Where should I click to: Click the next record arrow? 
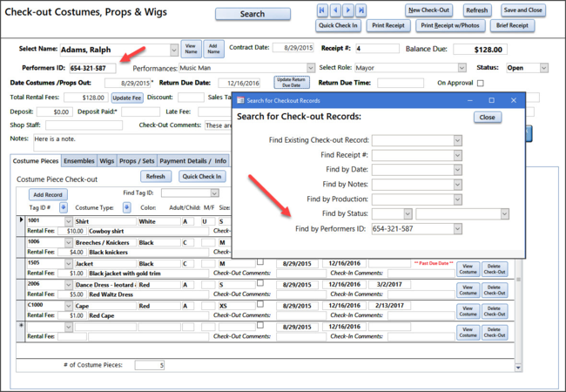[348, 10]
